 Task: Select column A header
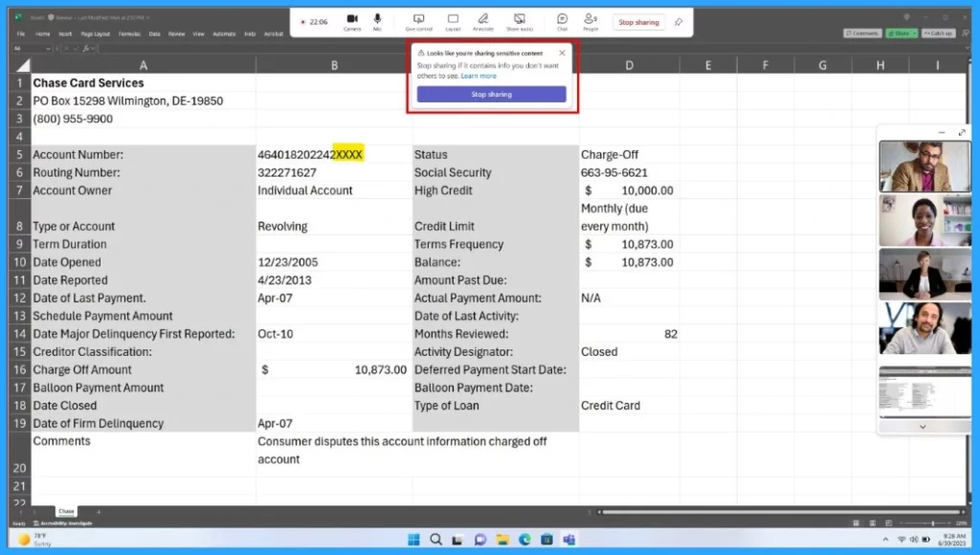144,65
